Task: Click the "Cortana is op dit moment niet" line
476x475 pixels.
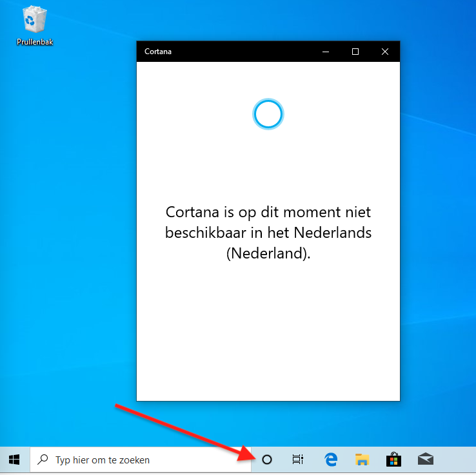Action: 268,212
